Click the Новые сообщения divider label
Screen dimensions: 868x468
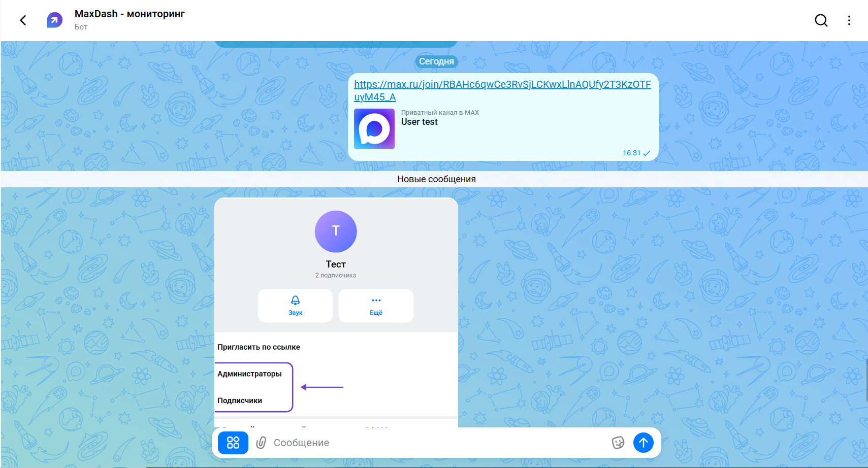coord(436,179)
